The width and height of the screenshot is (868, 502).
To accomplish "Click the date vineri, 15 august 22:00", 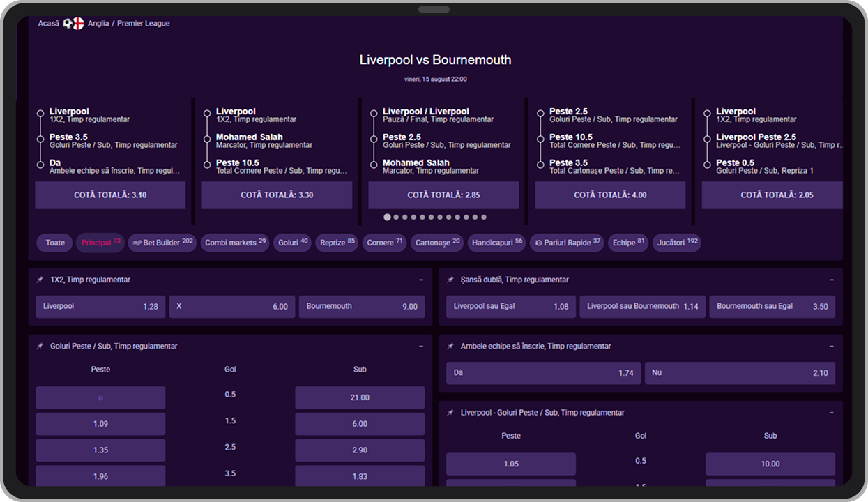I will [436, 79].
